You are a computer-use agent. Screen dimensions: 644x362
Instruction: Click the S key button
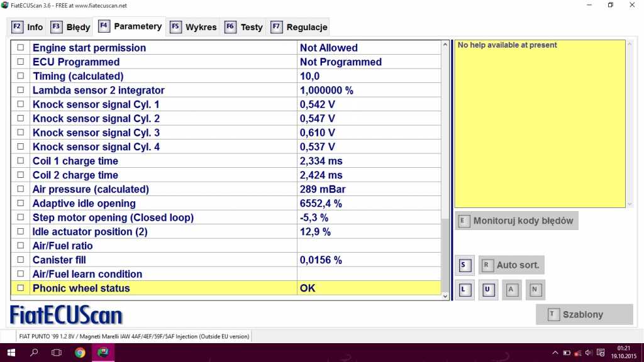(464, 265)
